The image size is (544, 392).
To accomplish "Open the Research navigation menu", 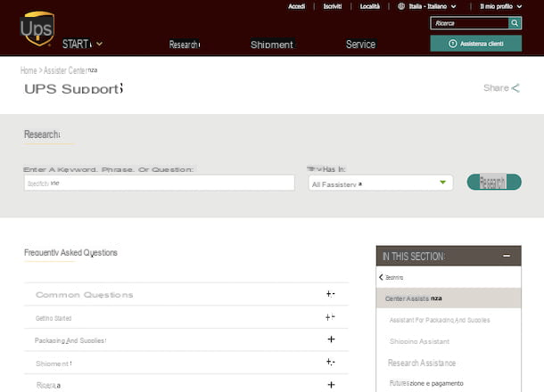I will click(185, 45).
